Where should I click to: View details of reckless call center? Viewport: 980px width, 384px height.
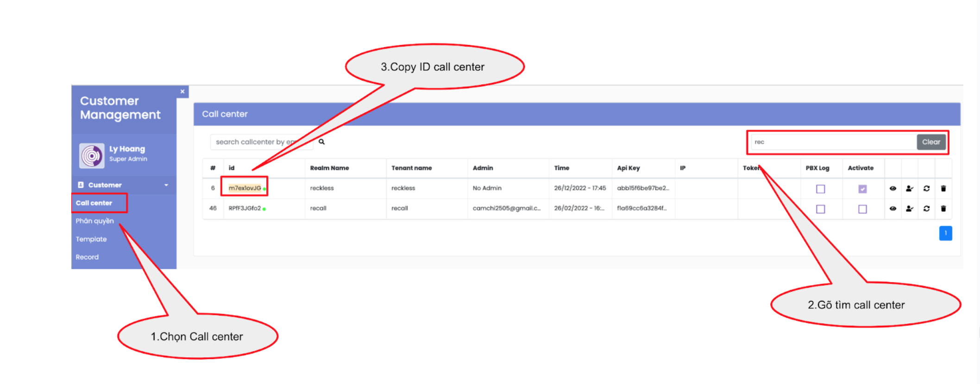pos(892,189)
